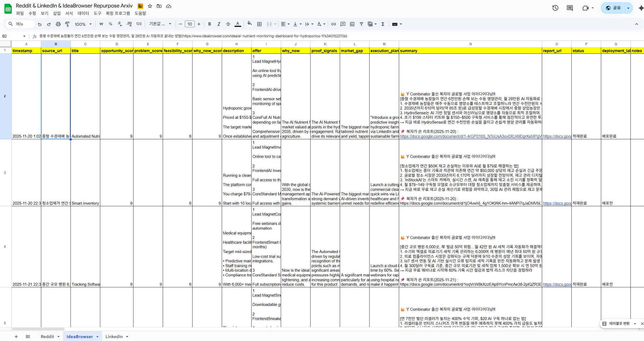Screen dimensions: 644x341
Task: Toggle italic formatting
Action: point(219,24)
